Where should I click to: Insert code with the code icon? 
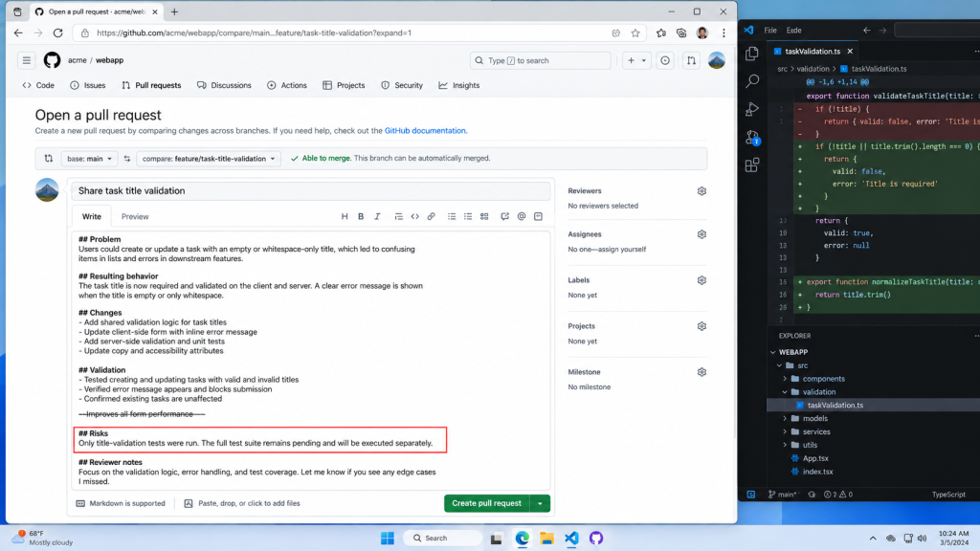pos(415,216)
